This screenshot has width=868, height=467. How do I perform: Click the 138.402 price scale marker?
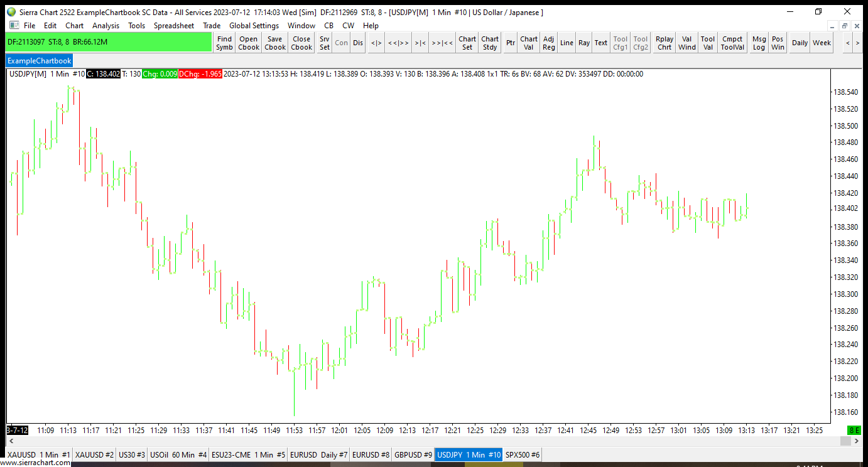845,208
